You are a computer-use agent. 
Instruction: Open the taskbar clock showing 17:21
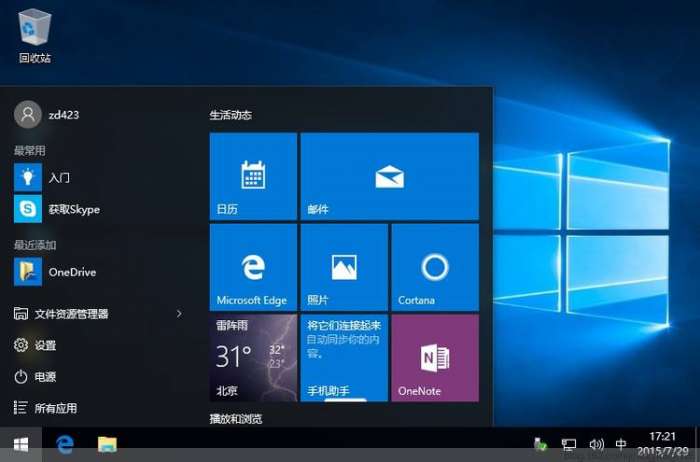[x=663, y=444]
